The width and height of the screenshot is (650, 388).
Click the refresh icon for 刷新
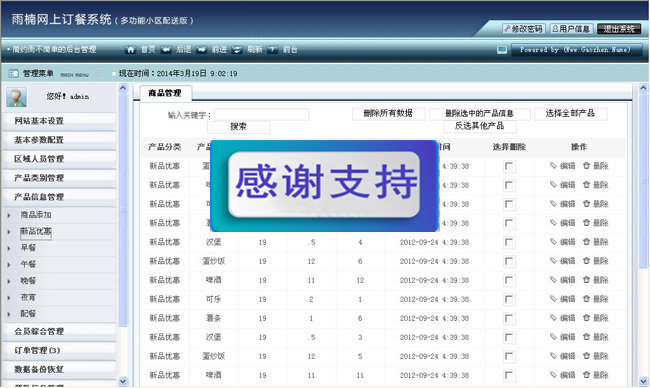point(237,50)
